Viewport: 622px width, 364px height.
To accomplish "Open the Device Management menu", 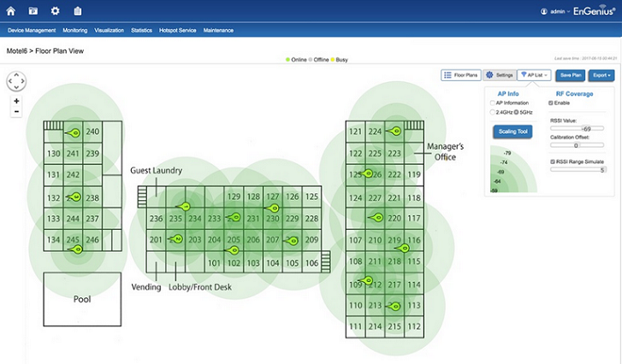I will click(x=32, y=30).
